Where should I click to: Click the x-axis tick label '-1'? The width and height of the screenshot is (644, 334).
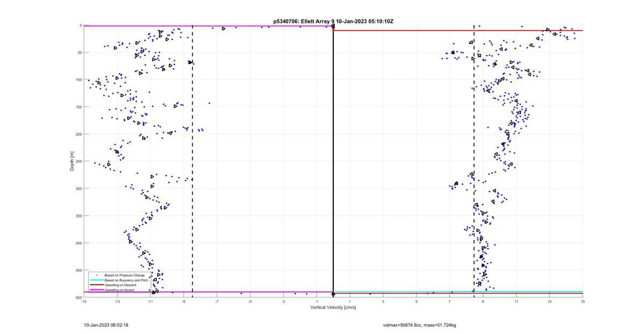coord(317,301)
